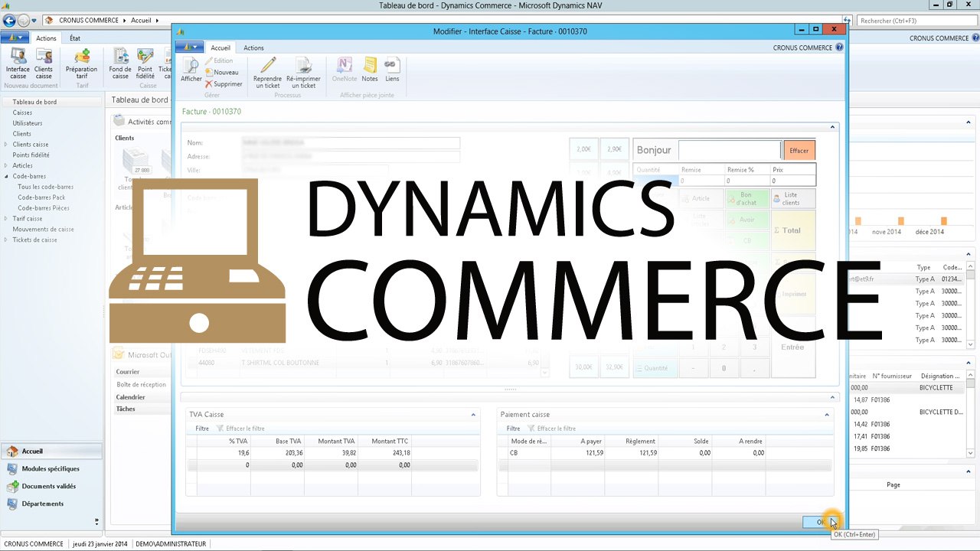Launch Préparation tarif from the ribbon
980x551 pixels.
pos(82,64)
